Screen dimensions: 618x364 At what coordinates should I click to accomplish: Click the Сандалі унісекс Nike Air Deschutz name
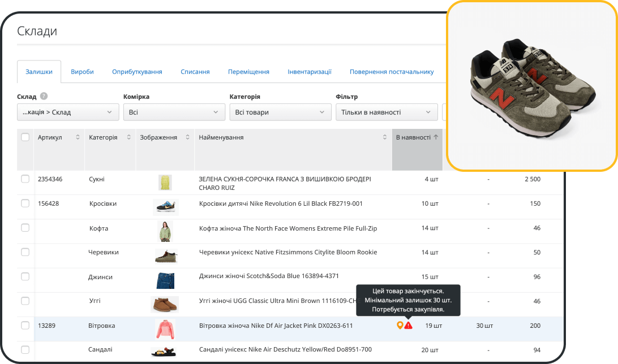click(285, 350)
